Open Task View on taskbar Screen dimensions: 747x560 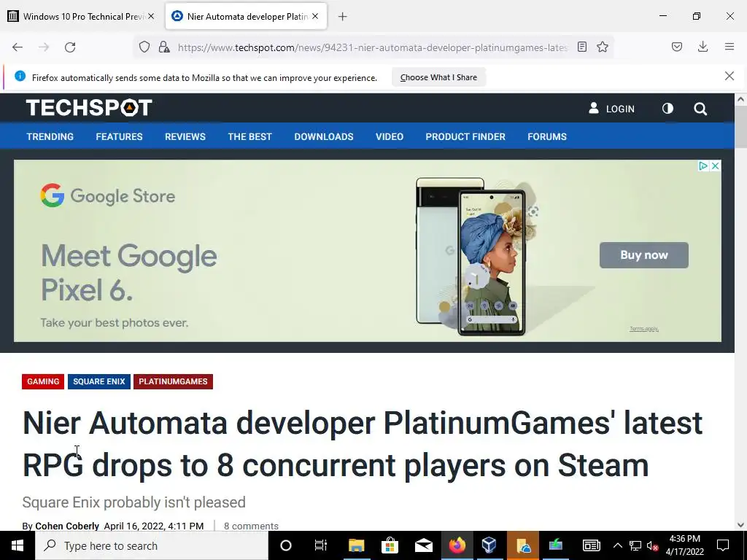[321, 545]
